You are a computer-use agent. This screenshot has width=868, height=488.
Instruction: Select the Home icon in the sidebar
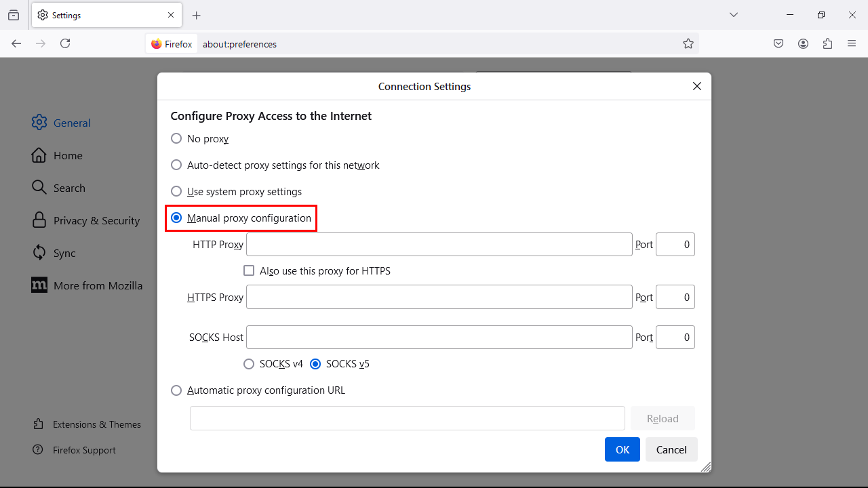click(39, 155)
